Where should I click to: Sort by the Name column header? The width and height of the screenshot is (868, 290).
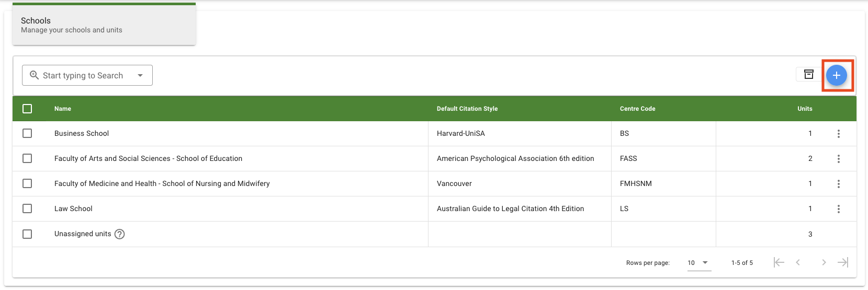coord(63,109)
